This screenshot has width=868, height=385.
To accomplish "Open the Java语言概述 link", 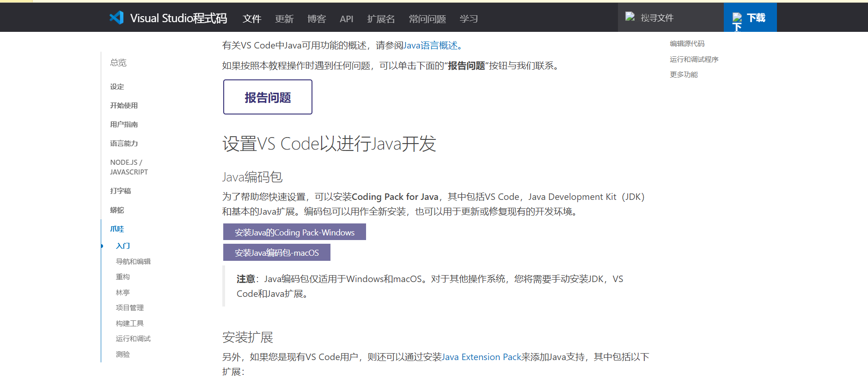I will 430,45.
